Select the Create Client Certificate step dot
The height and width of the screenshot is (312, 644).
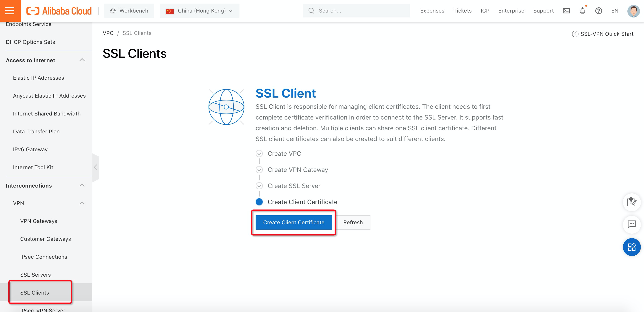pyautogui.click(x=259, y=202)
